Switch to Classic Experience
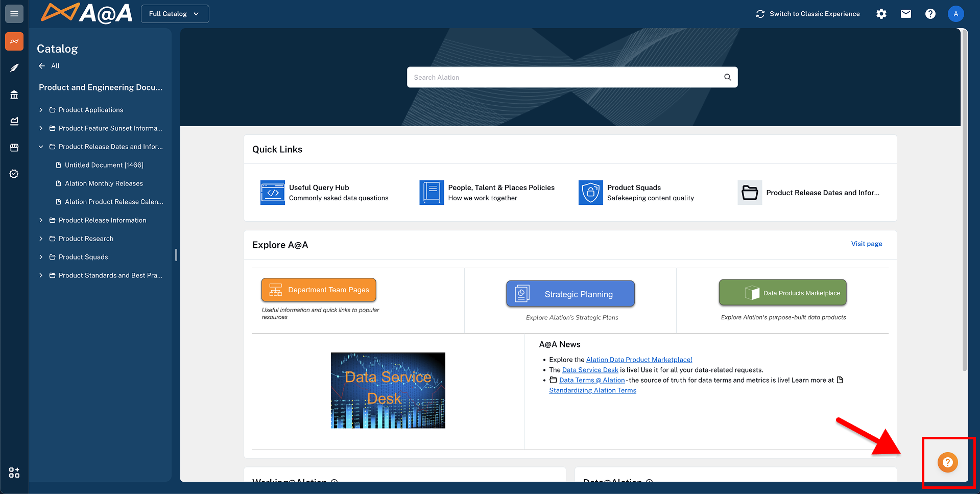The width and height of the screenshot is (980, 494). (x=808, y=14)
